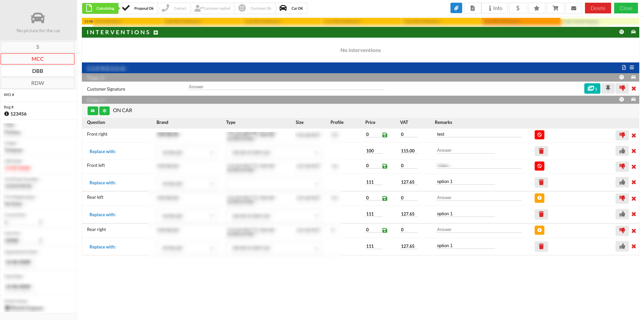Open brand dropdown under Front left replacement
Image resolution: width=644 pixels, height=320 pixels.
[x=187, y=184]
